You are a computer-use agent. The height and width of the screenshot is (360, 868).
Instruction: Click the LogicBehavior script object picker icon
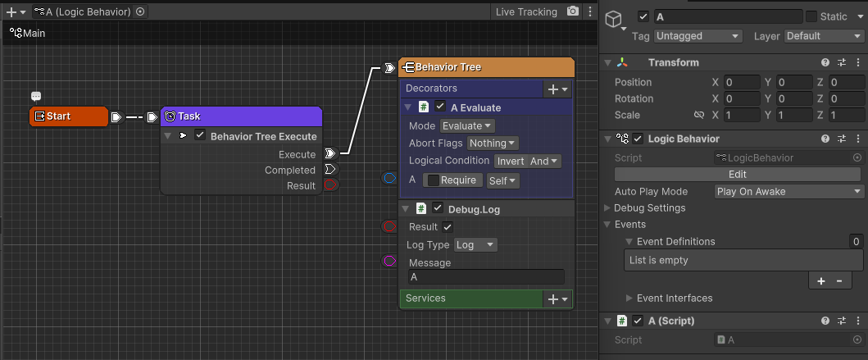coord(857,157)
